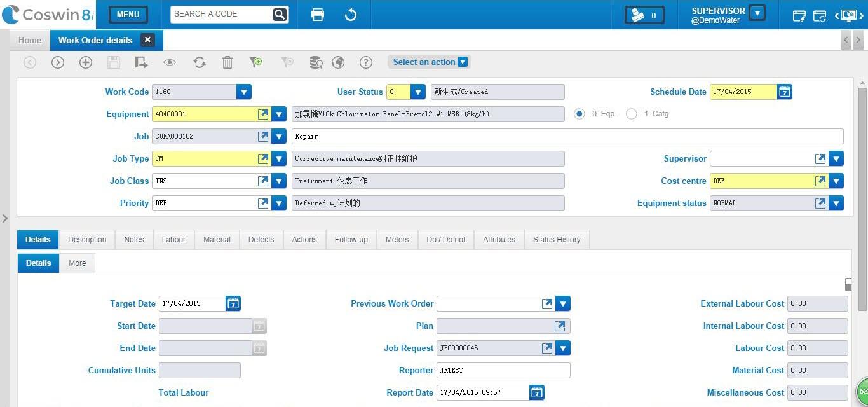This screenshot has width=868, height=407.
Task: Expand the Supervisor dropdown arrow
Action: click(x=836, y=159)
